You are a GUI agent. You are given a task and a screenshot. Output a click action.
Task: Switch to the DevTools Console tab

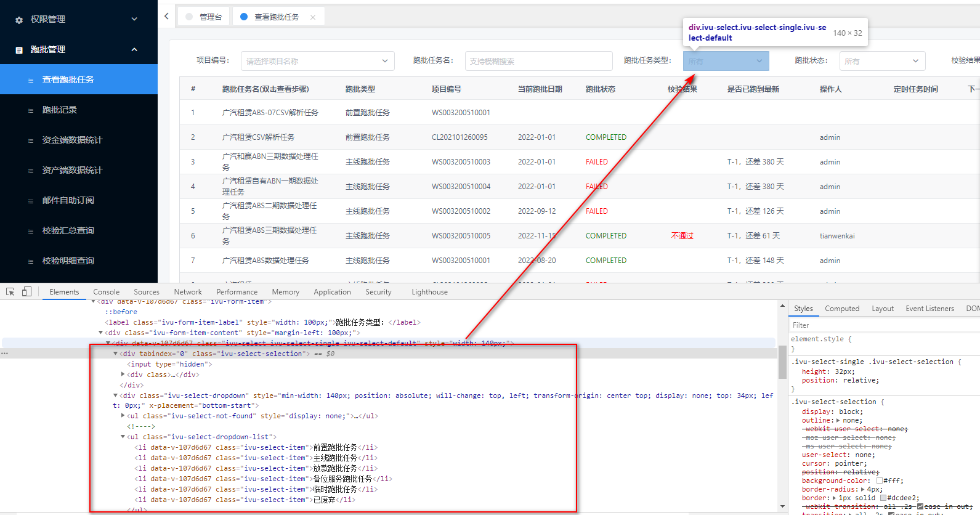107,292
